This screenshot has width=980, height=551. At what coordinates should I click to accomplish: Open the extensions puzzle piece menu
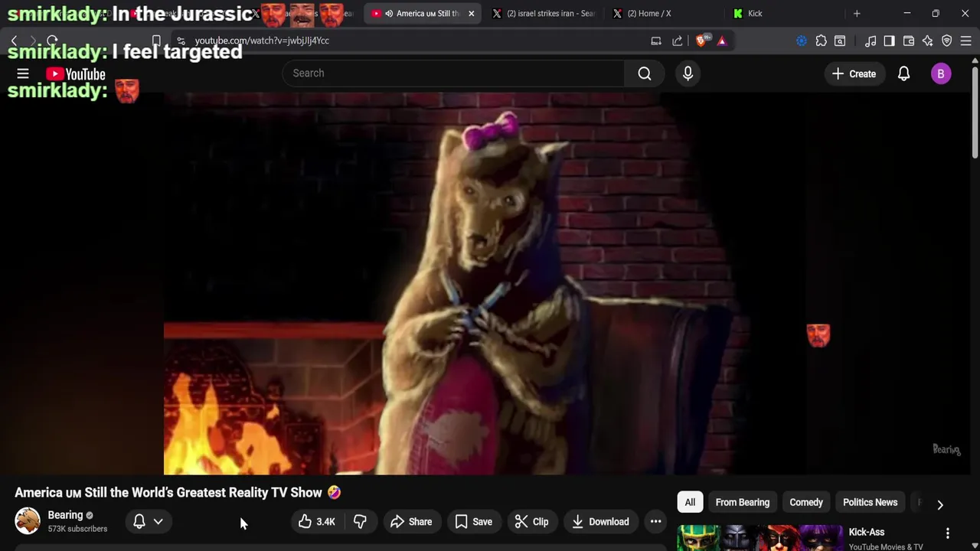(x=821, y=41)
